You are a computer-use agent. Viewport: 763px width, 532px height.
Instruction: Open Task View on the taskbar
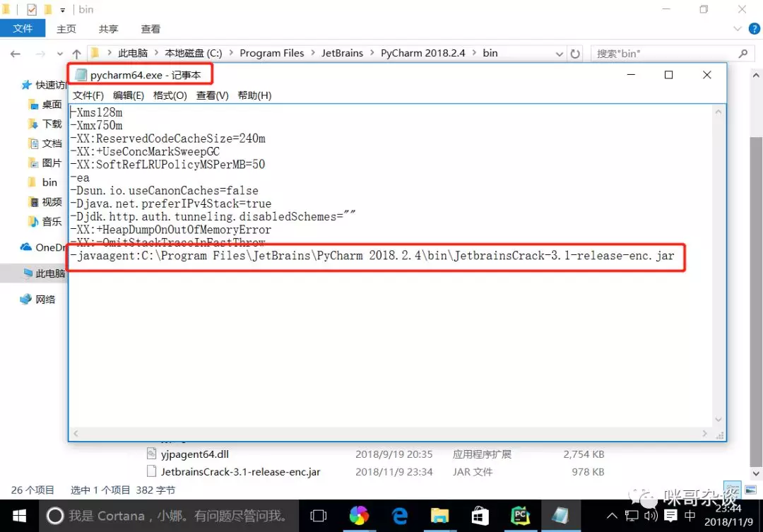(318, 516)
